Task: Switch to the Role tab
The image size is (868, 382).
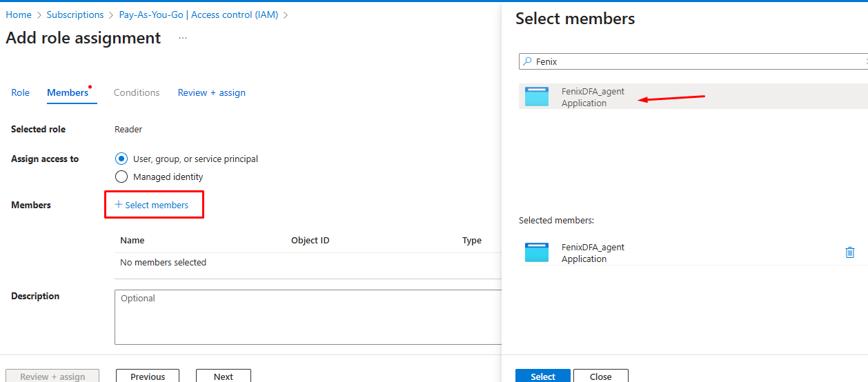Action: click(x=21, y=92)
